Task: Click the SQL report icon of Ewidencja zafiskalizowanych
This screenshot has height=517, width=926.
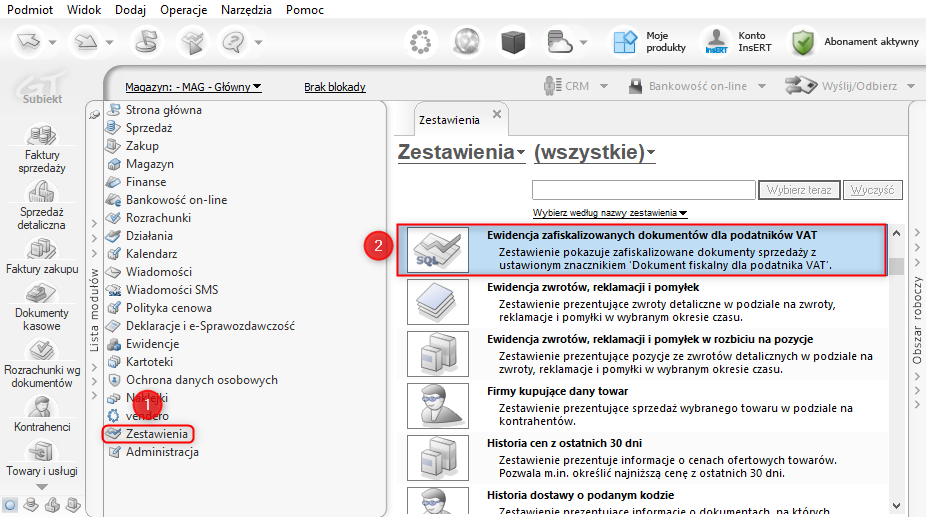Action: (438, 250)
